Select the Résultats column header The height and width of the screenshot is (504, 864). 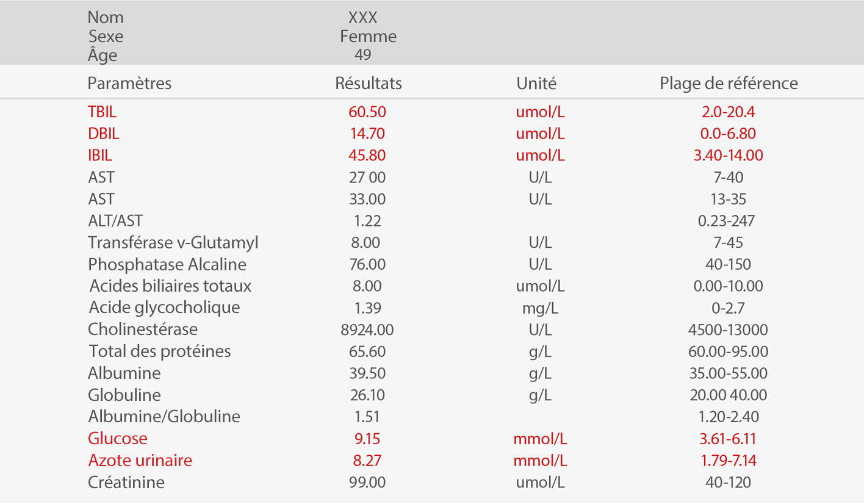tap(369, 83)
